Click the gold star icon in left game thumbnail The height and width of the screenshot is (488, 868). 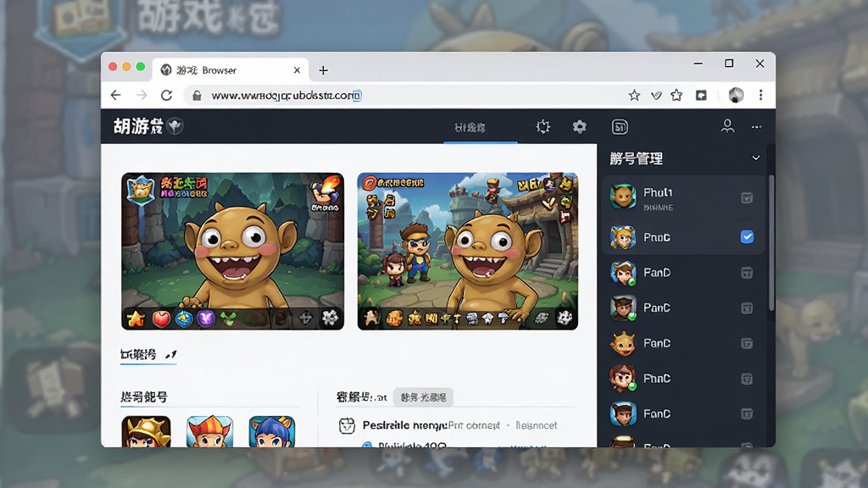(136, 319)
